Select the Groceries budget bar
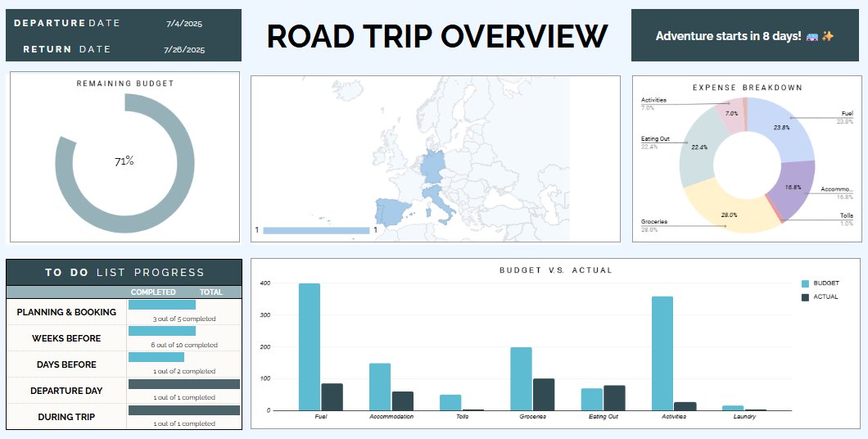Viewport: 868px width, 439px height. point(521,379)
